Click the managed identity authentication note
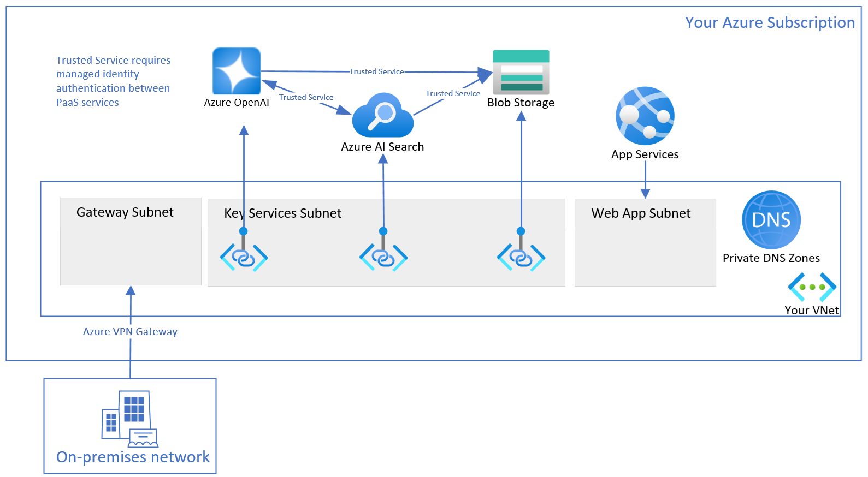The height and width of the screenshot is (477, 868). 113,81
